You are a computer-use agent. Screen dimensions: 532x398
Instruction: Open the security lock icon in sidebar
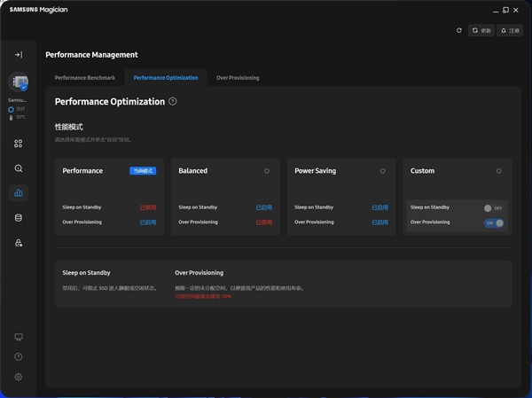point(19,243)
